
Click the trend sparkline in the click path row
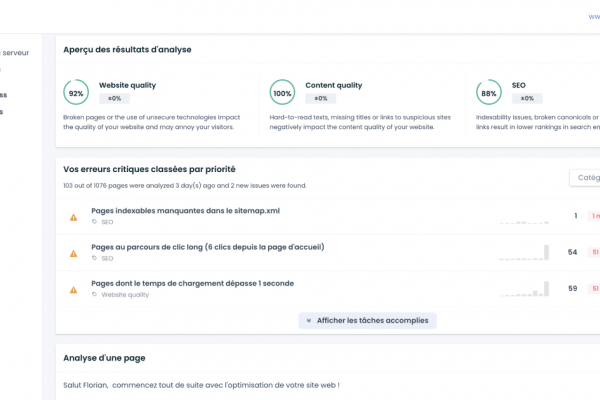coord(524,253)
